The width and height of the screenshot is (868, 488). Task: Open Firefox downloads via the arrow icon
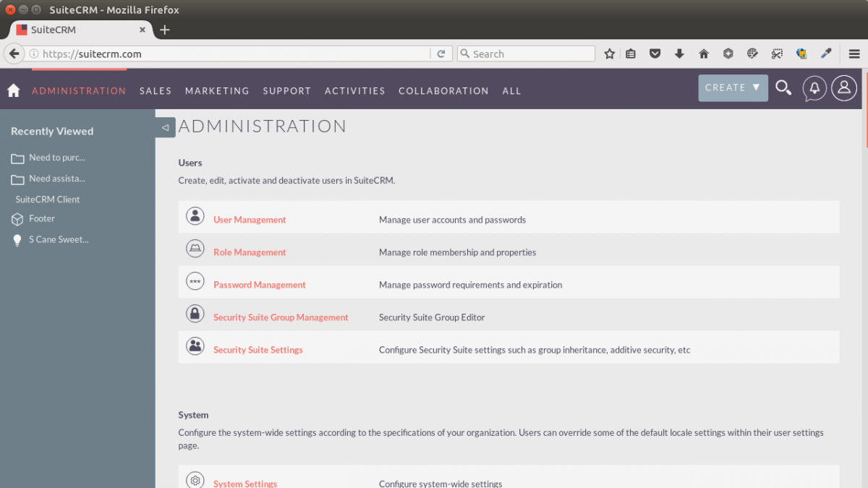click(679, 53)
